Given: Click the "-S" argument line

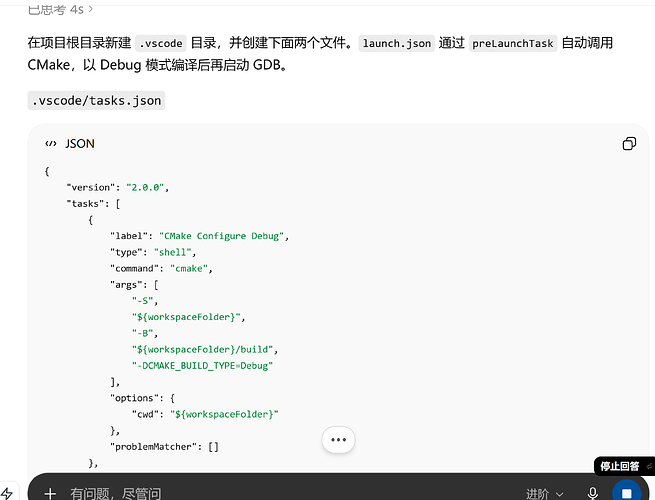Looking at the screenshot, I should (x=145, y=301).
